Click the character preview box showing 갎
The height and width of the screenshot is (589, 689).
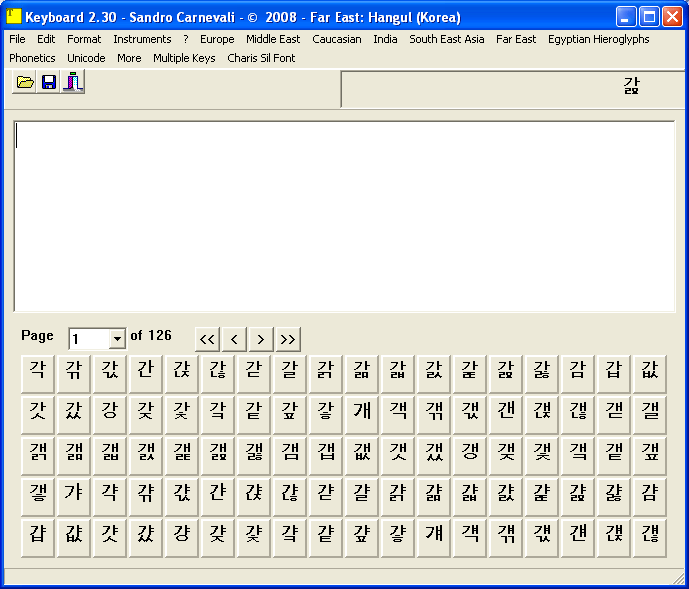pyautogui.click(x=512, y=89)
